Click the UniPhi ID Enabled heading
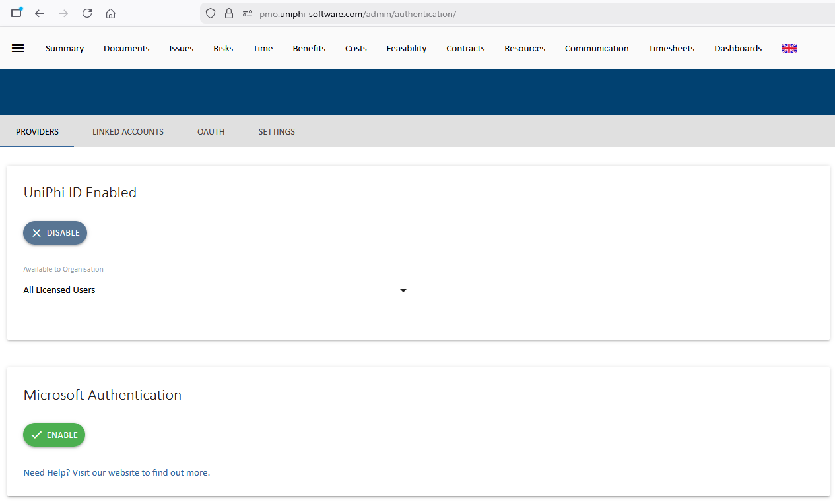The width and height of the screenshot is (835, 504). (x=80, y=193)
